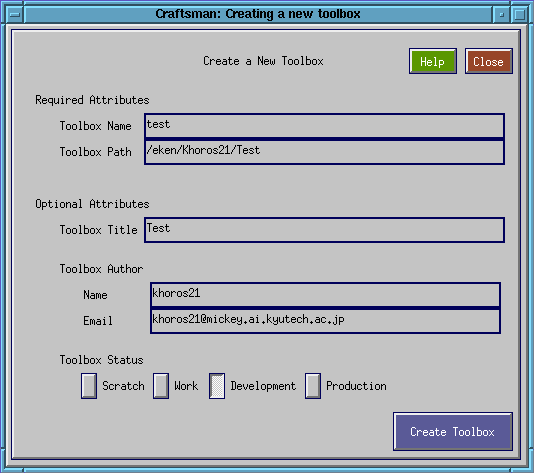Viewport: 534px width, 473px height.
Task: Toggle the Development status option
Action: 217,386
